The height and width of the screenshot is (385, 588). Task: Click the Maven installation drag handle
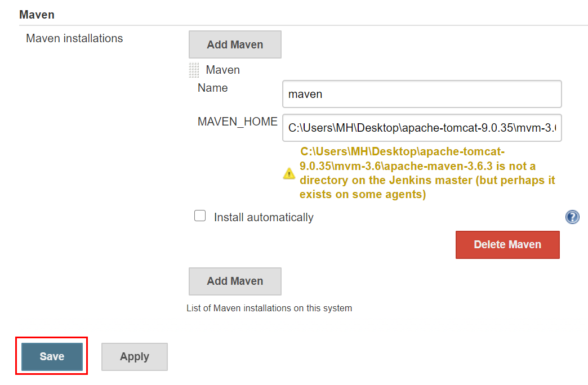194,70
